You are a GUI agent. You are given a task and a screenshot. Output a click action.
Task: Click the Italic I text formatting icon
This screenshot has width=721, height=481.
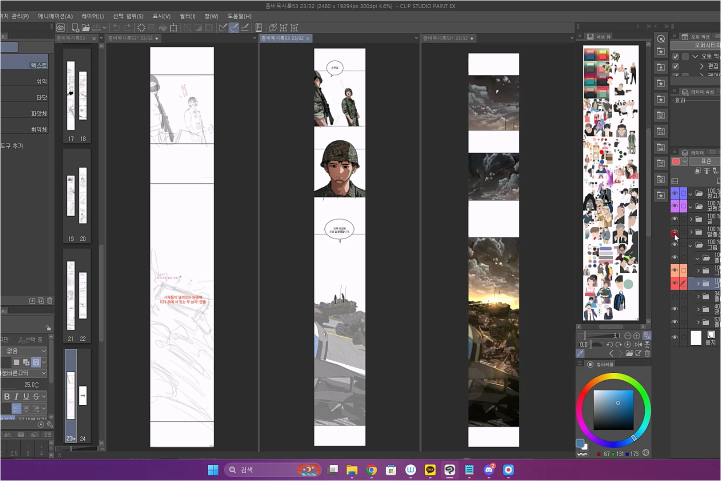click(x=17, y=396)
